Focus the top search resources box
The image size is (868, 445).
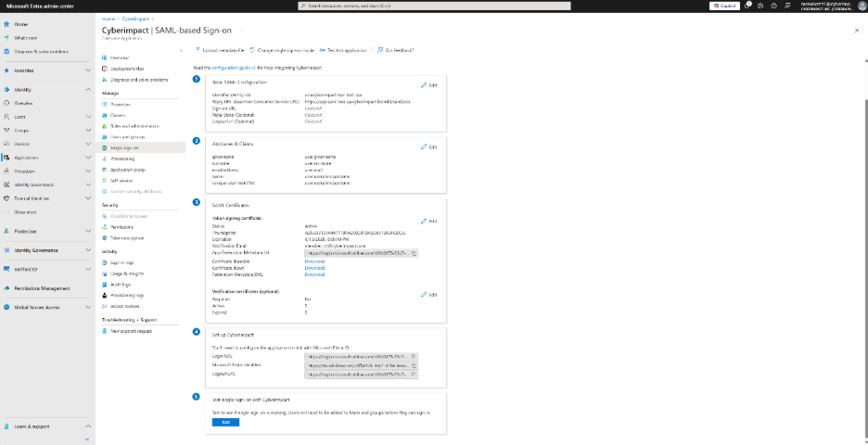pyautogui.click(x=434, y=6)
